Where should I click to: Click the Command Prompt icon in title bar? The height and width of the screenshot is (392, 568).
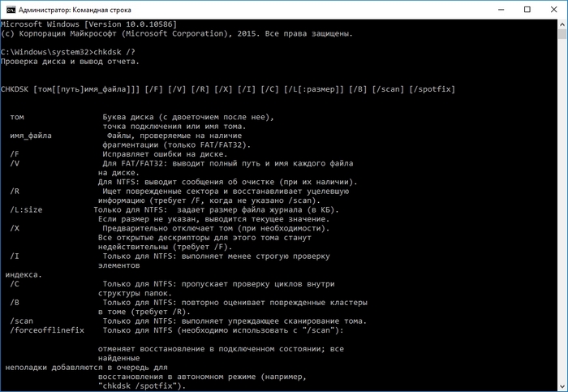tap(11, 9)
